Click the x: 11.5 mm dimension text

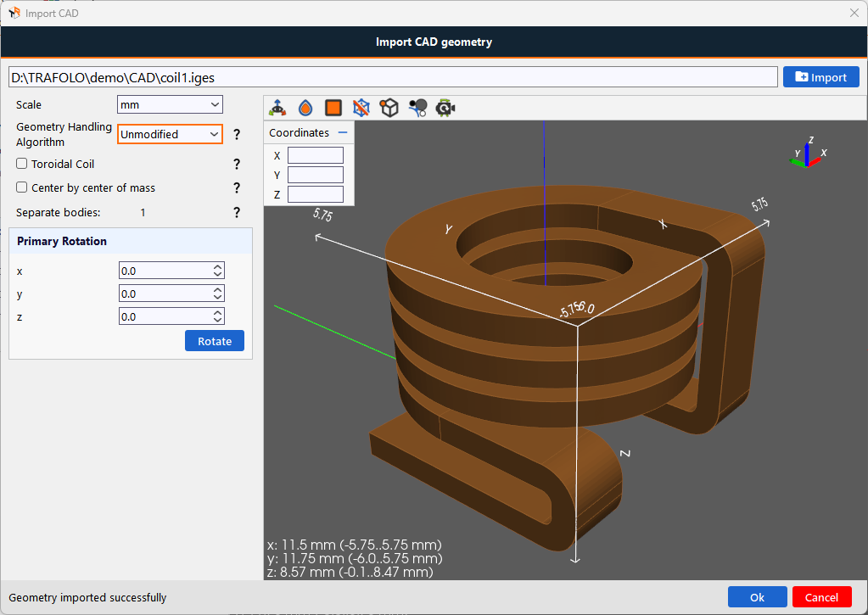click(x=355, y=545)
